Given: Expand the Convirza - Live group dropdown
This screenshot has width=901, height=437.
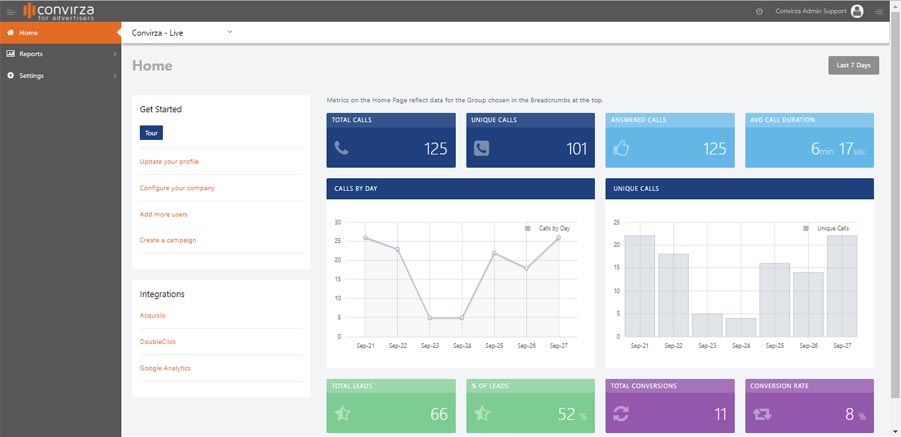Looking at the screenshot, I should pyautogui.click(x=229, y=32).
